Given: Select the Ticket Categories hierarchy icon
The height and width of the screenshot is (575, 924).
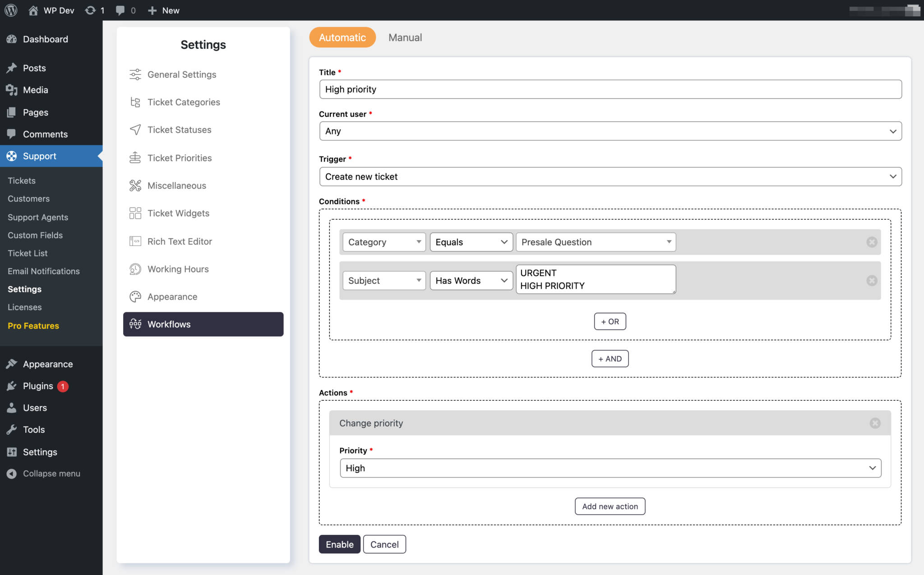Looking at the screenshot, I should tap(134, 102).
